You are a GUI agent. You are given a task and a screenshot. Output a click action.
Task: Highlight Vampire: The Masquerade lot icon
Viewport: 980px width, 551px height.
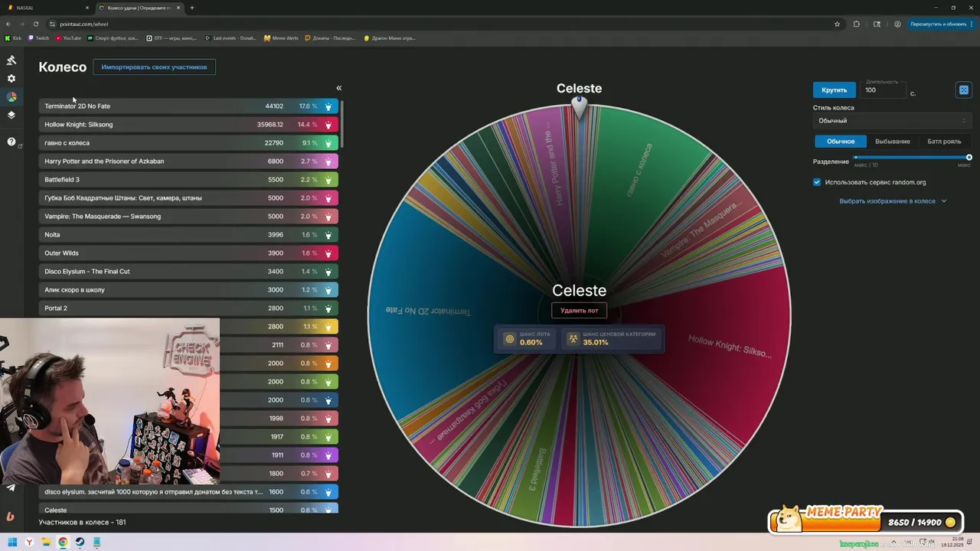coord(328,217)
